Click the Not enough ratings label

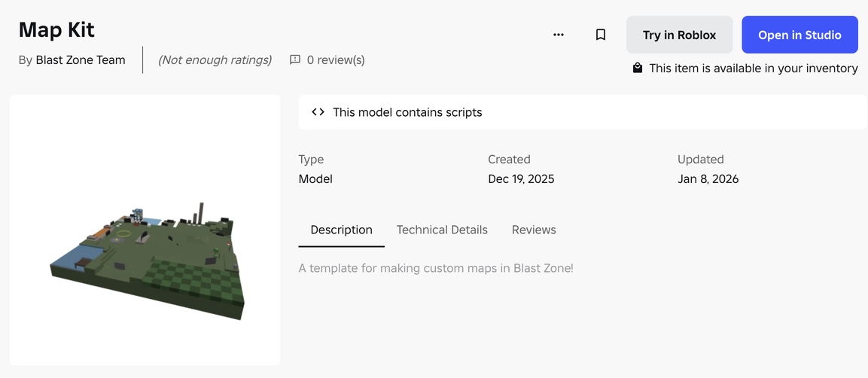click(215, 60)
